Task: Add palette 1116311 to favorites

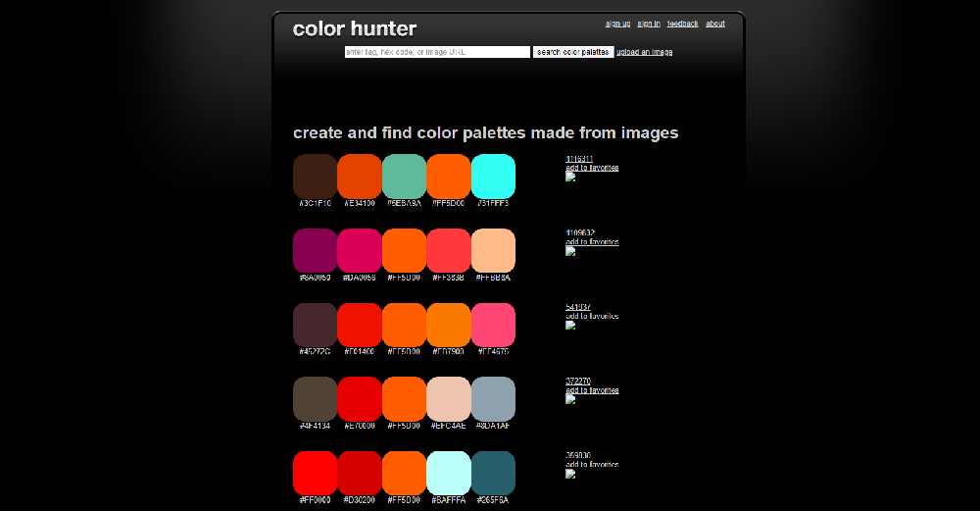Action: [592, 168]
